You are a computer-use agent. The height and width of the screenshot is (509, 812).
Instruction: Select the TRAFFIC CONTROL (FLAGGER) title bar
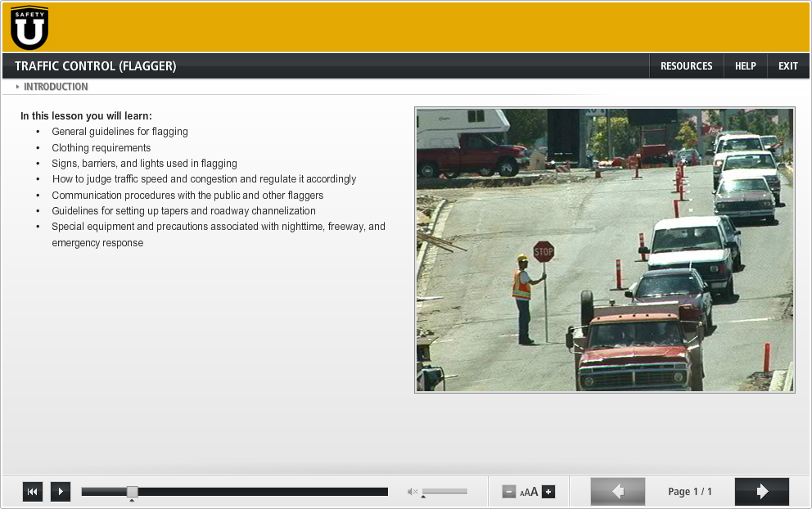[94, 65]
